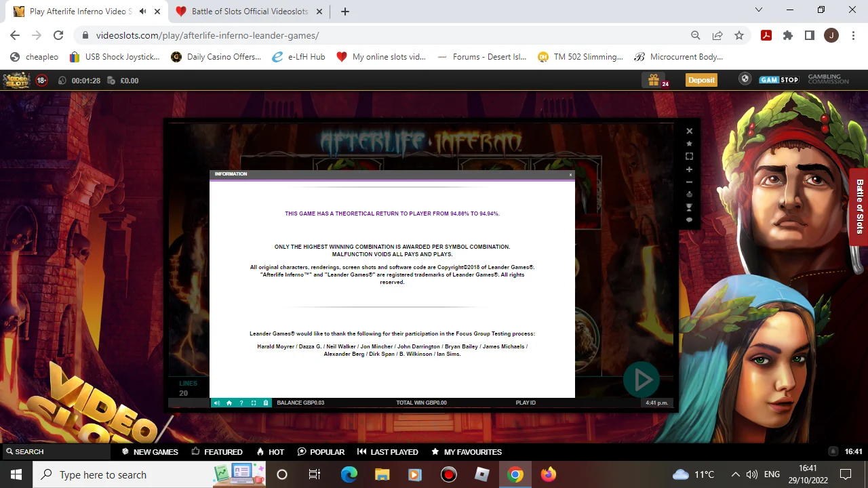
Task: Open chat bubble icon in game sidebar
Action: click(690, 220)
